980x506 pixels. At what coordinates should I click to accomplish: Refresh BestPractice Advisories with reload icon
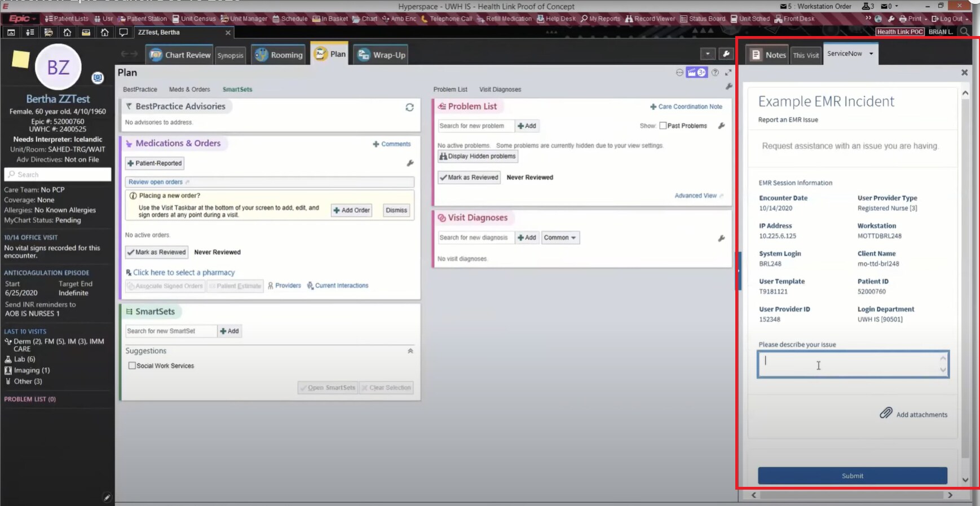coord(409,107)
